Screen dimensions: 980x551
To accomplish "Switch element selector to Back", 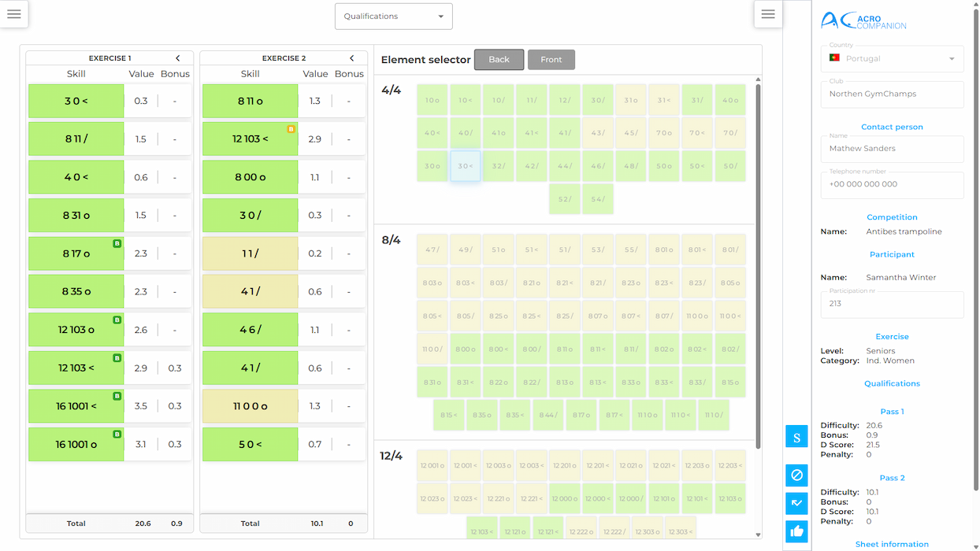I will 499,60.
